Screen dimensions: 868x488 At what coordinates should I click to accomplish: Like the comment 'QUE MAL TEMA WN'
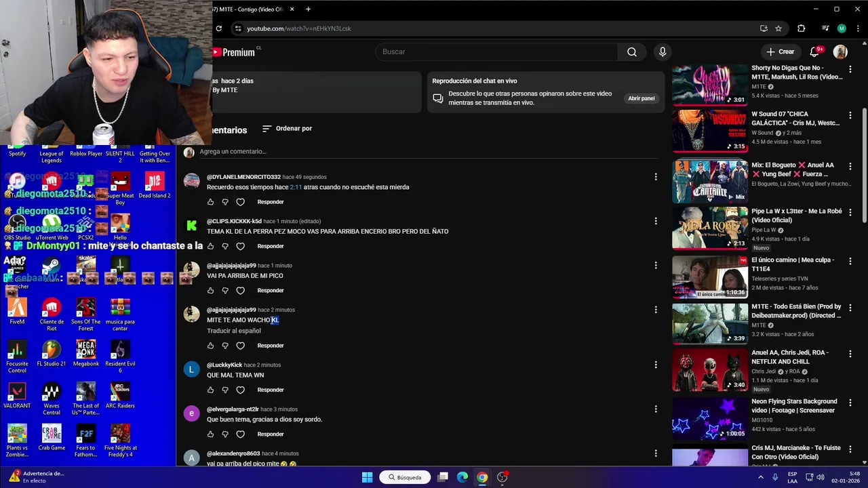(x=210, y=390)
